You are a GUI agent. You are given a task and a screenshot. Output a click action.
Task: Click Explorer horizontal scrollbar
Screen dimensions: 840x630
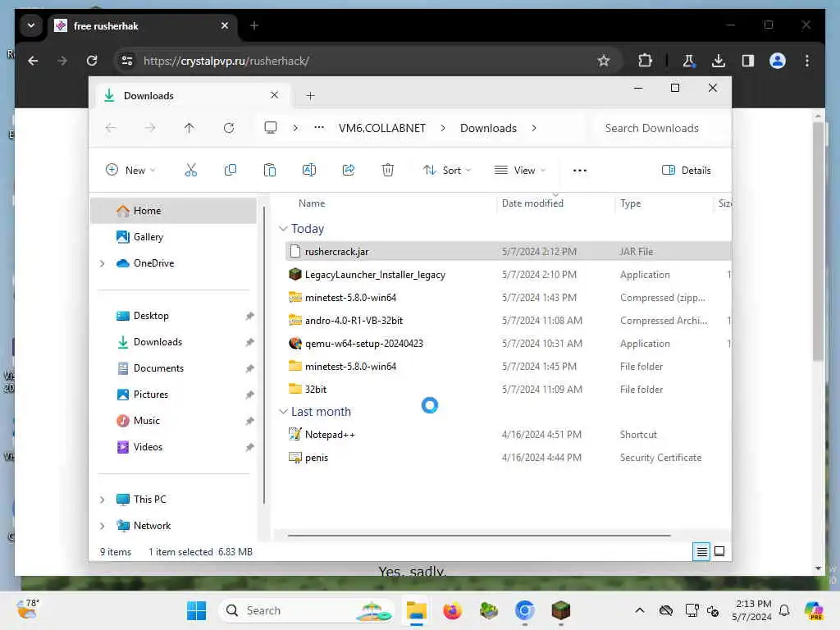[x=478, y=535]
